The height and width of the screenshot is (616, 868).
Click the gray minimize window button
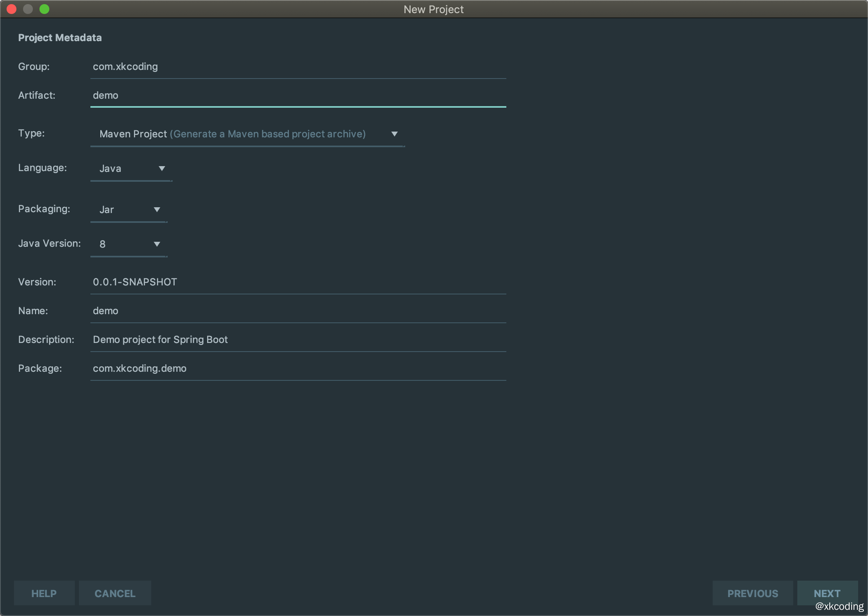pyautogui.click(x=28, y=9)
